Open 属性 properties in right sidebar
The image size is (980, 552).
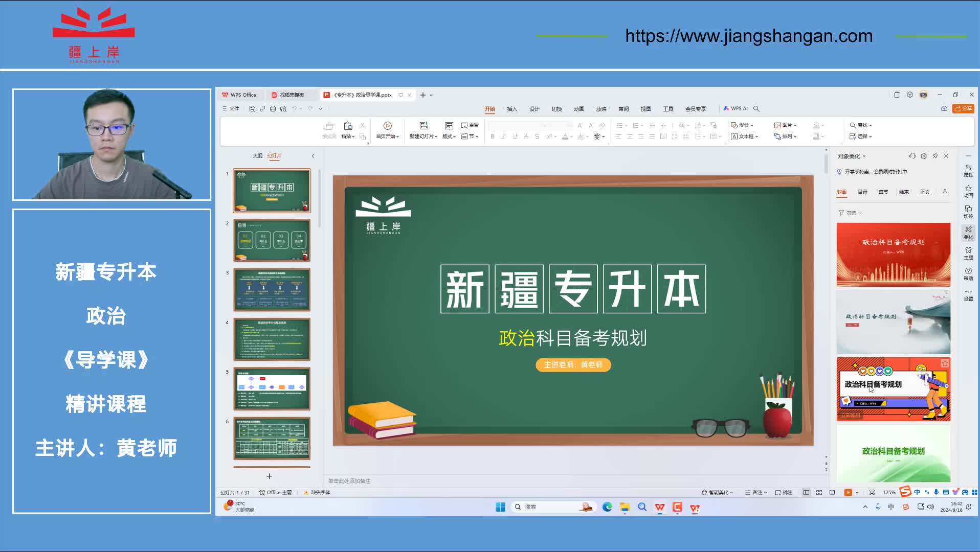coord(968,171)
